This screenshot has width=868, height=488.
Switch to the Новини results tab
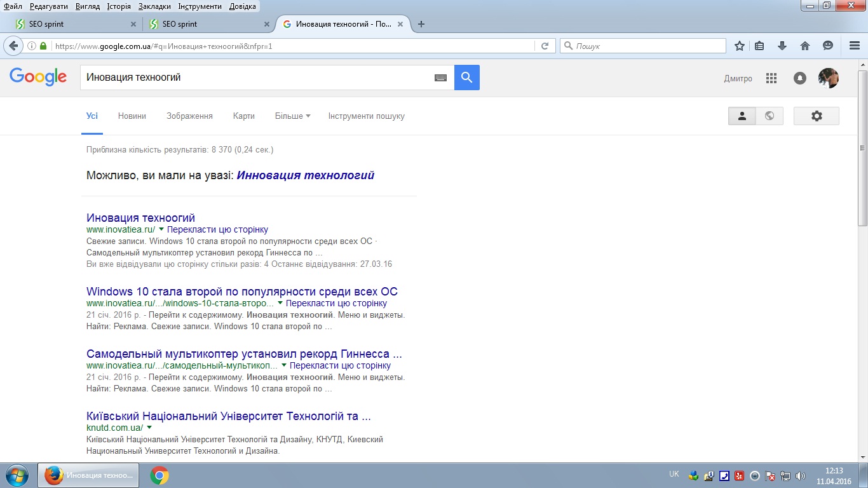point(132,116)
